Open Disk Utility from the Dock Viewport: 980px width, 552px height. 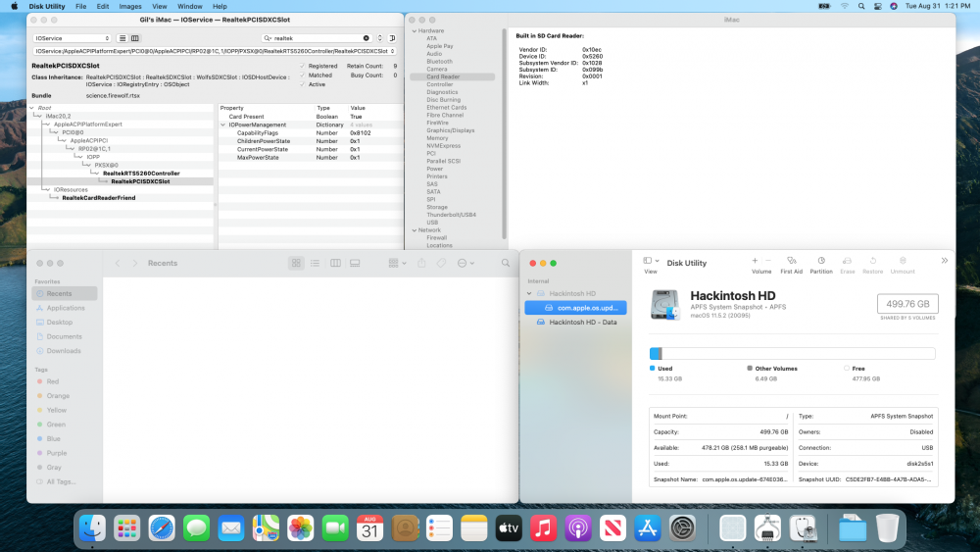point(803,528)
